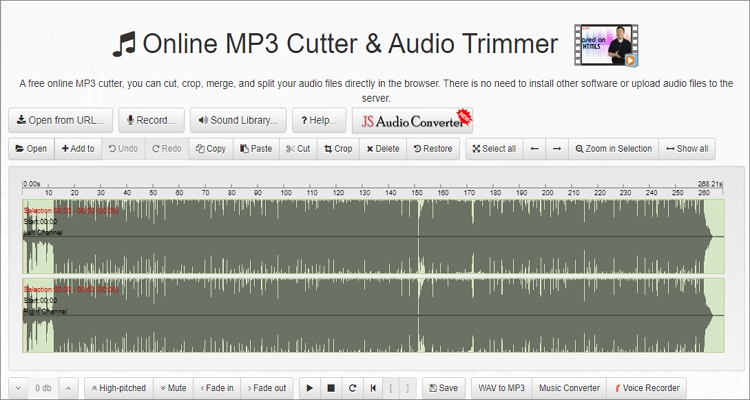Copy the selected audio
The height and width of the screenshot is (400, 750).
point(211,149)
